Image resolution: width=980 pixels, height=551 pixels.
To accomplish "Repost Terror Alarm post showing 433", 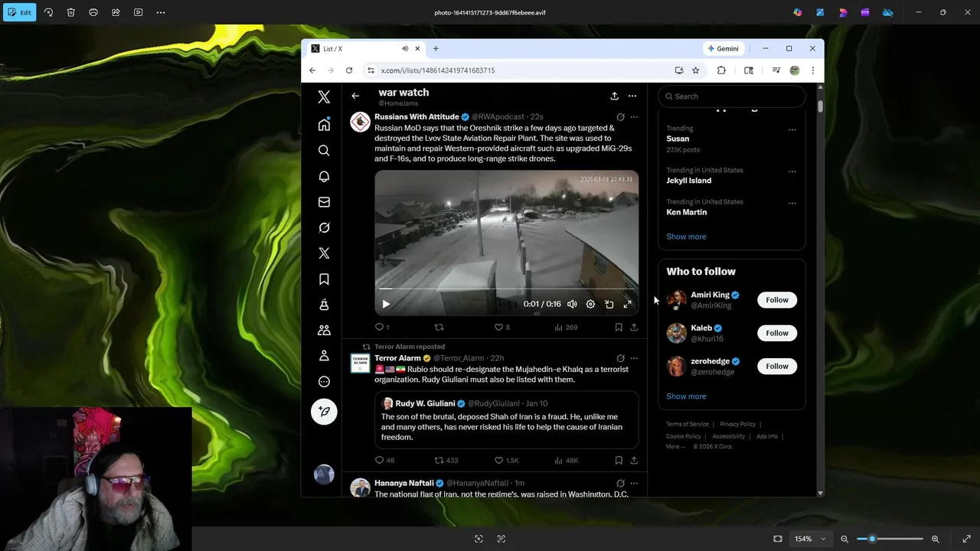I will [446, 461].
